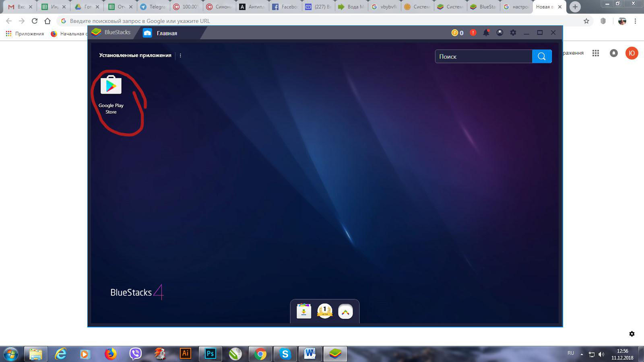Click the blue magnifier search button
The width and height of the screenshot is (644, 362).
(x=542, y=56)
